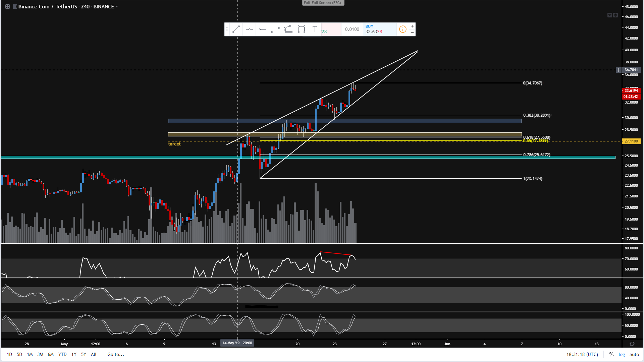Expand the Binance Coin symbol dropdown
The height and width of the screenshot is (362, 644).
pos(116,6)
